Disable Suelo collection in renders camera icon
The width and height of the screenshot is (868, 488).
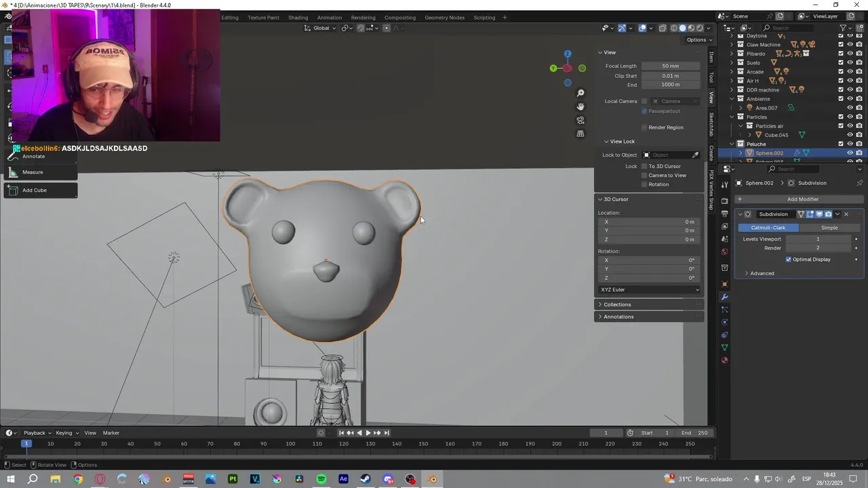(859, 63)
